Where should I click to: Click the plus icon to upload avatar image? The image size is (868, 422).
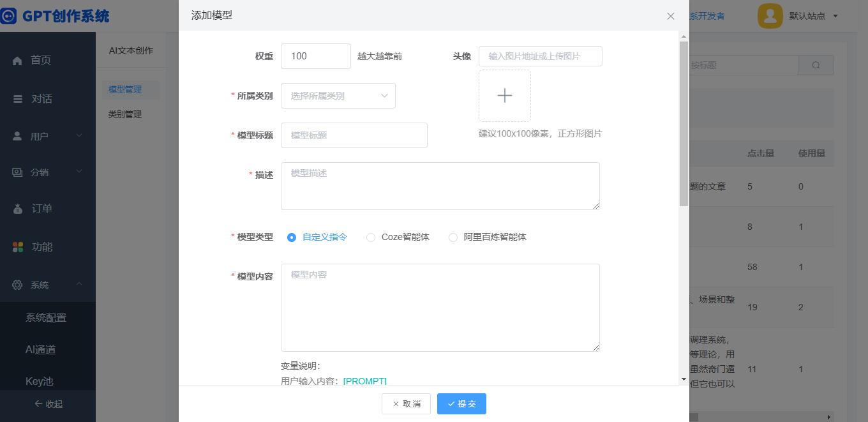click(x=504, y=96)
